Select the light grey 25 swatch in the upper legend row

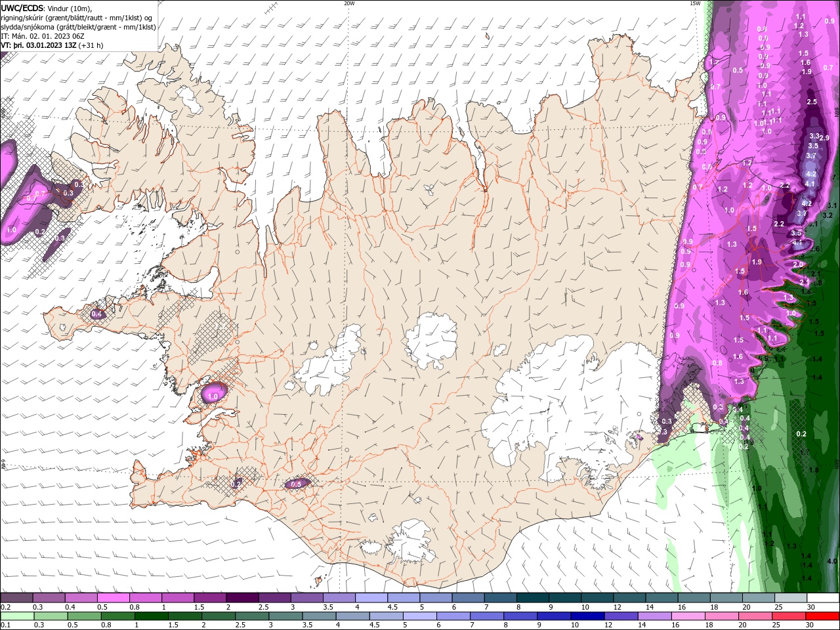coord(791,598)
